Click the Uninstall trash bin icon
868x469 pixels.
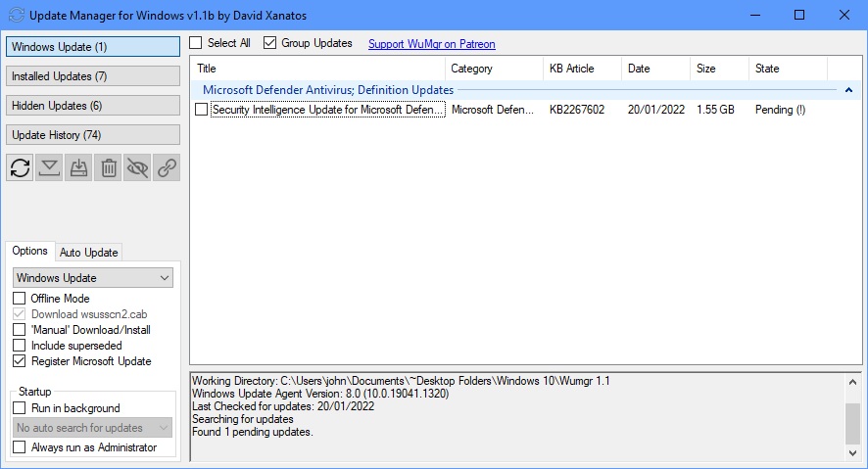click(x=109, y=167)
